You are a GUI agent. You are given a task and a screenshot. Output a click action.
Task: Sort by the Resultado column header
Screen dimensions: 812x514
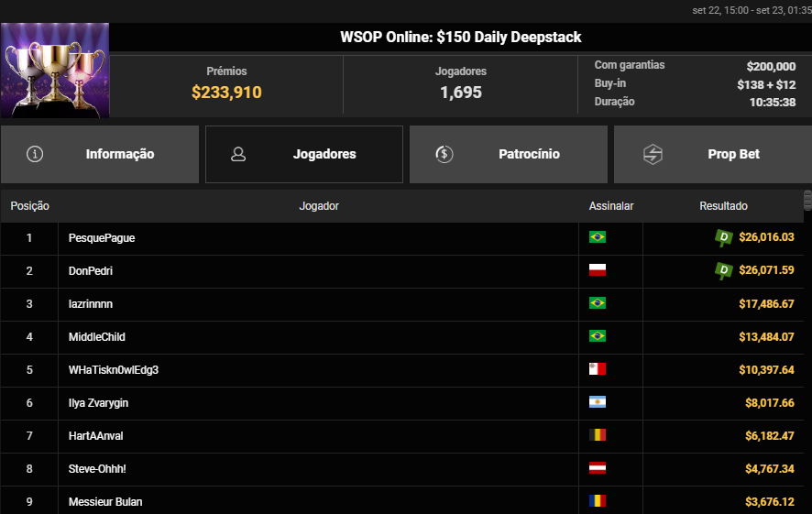pos(723,206)
